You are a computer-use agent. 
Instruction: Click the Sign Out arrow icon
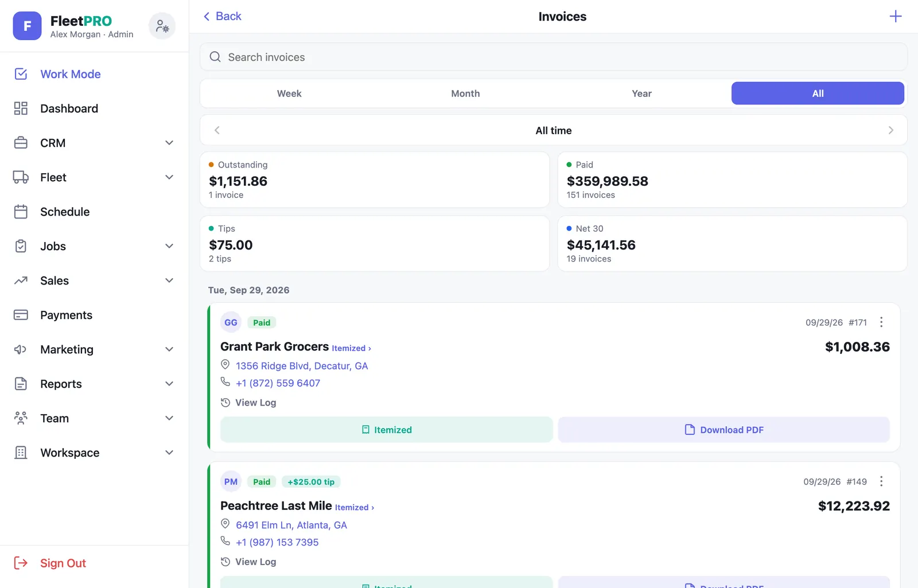(x=21, y=563)
